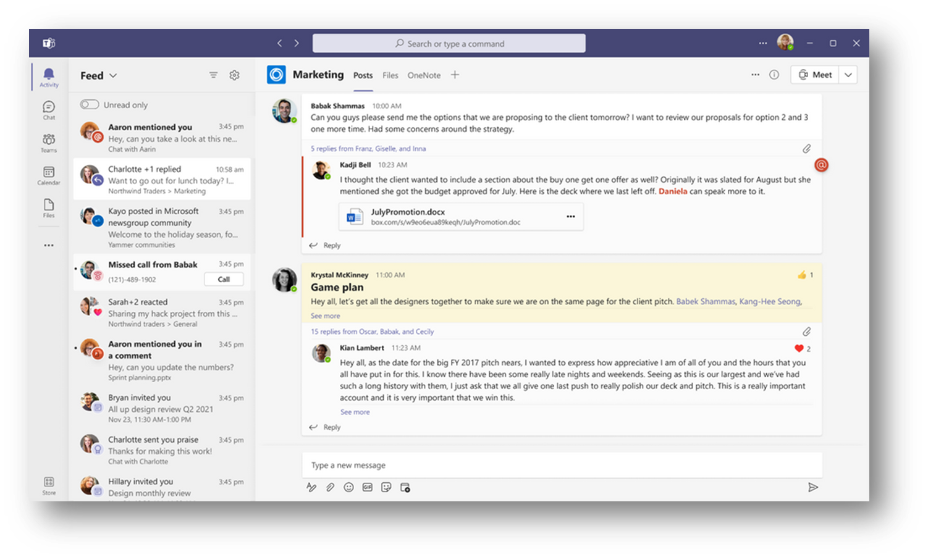Image resolution: width=928 pixels, height=560 pixels.
Task: Expand 15 replies from Oscar, Babak, Cecily
Action: (x=372, y=332)
